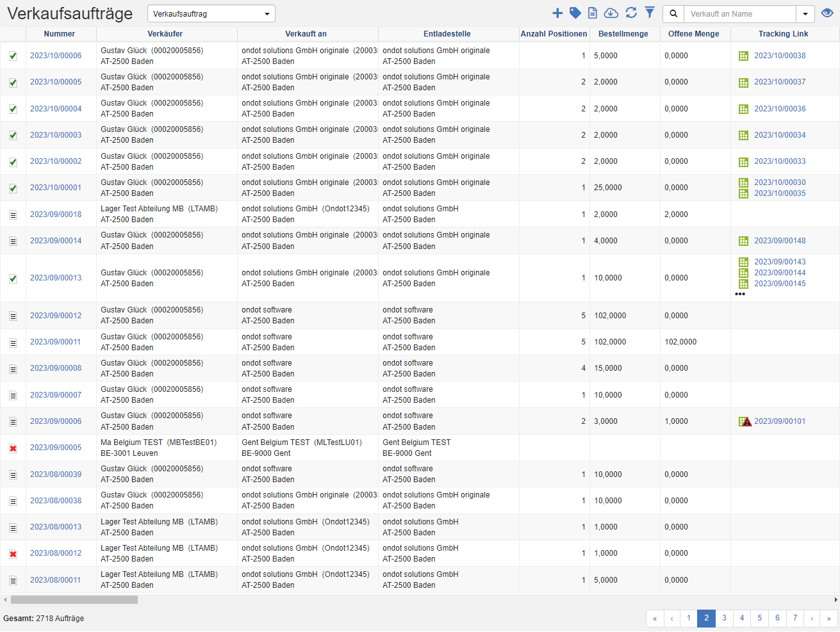Click the plus icon to add order

click(x=557, y=13)
